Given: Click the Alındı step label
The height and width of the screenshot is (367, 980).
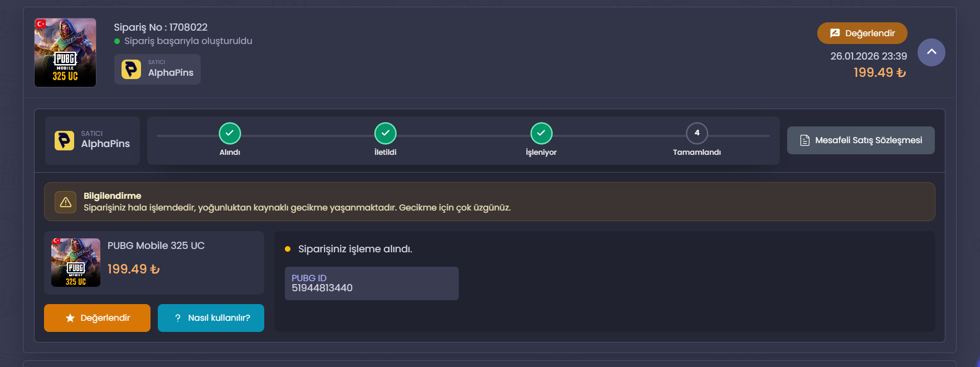Looking at the screenshot, I should tap(230, 152).
